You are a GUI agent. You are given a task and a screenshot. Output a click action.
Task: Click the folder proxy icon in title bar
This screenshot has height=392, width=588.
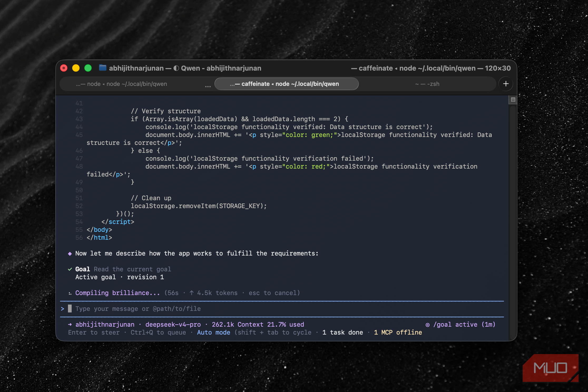pyautogui.click(x=102, y=68)
